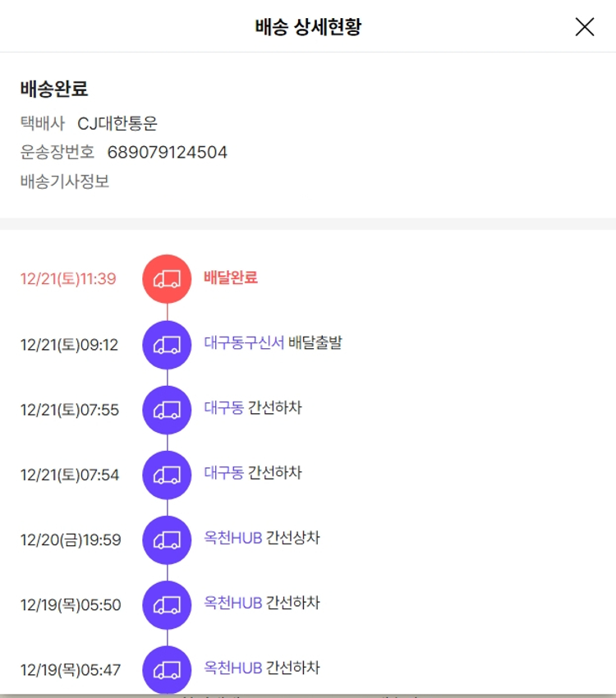
Task: Open 옥천HUB link at 12/19 05:47
Action: coord(232,668)
